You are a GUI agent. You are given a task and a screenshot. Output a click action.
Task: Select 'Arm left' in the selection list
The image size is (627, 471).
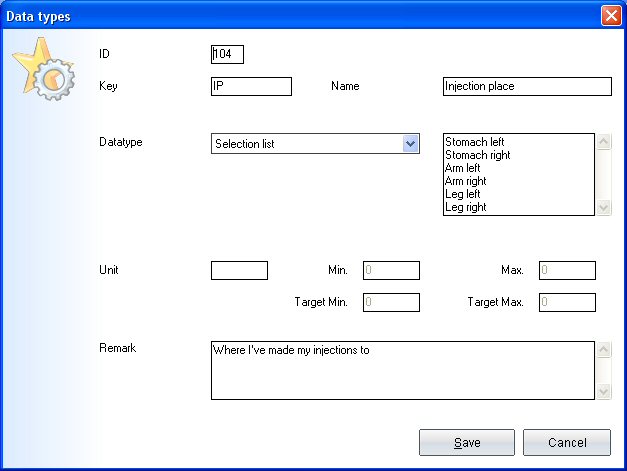[463, 169]
